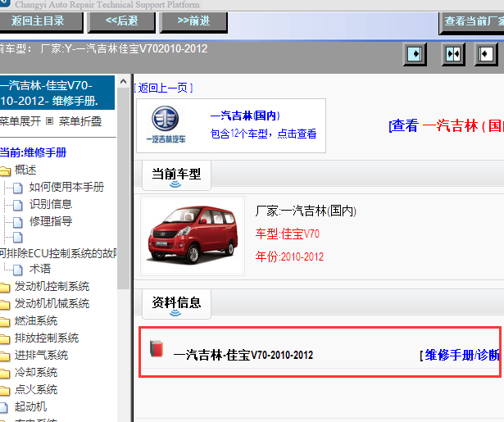Go forward with the >>前进 button
The width and height of the screenshot is (504, 422).
193,22
